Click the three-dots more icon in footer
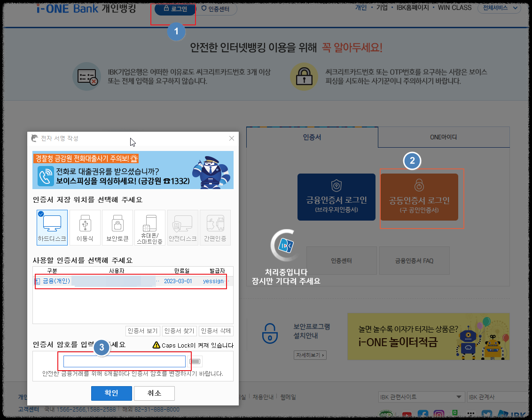This screenshot has width=532, height=420. click(x=470, y=414)
